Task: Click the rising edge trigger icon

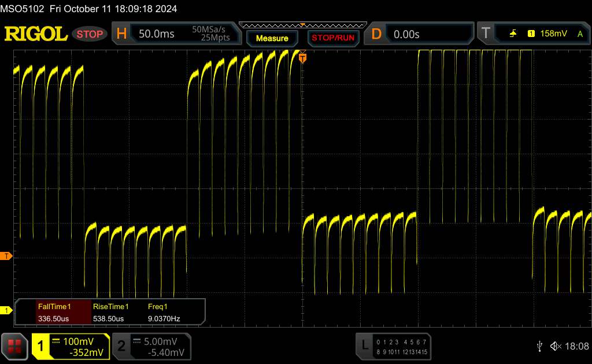Action: (513, 34)
